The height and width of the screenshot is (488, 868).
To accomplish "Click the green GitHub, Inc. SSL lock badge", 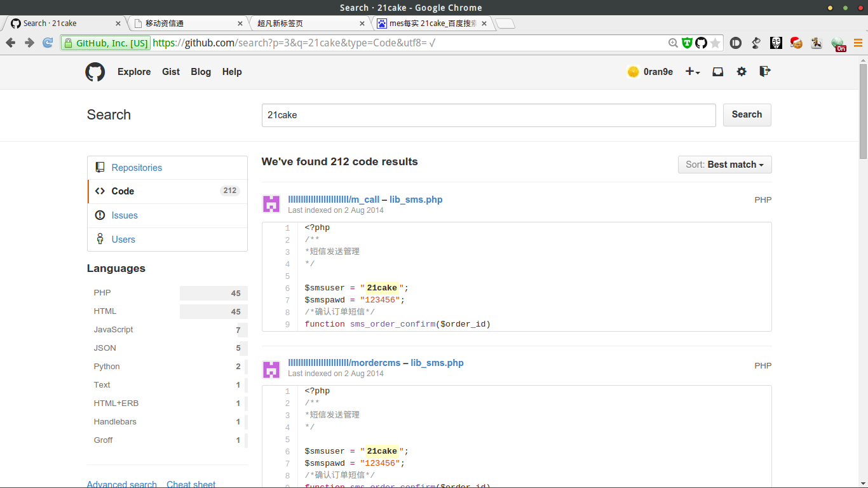I will (x=105, y=43).
